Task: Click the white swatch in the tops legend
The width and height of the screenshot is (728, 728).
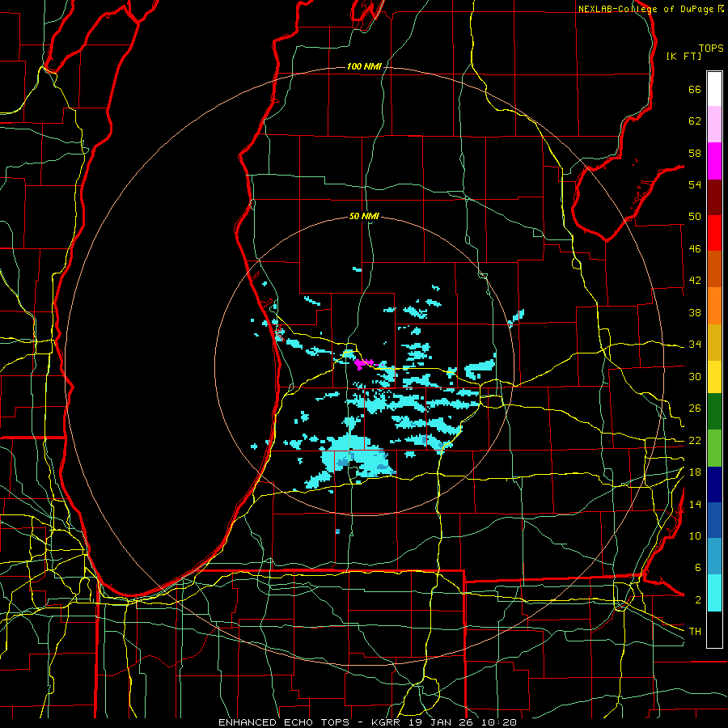Action: 714,89
